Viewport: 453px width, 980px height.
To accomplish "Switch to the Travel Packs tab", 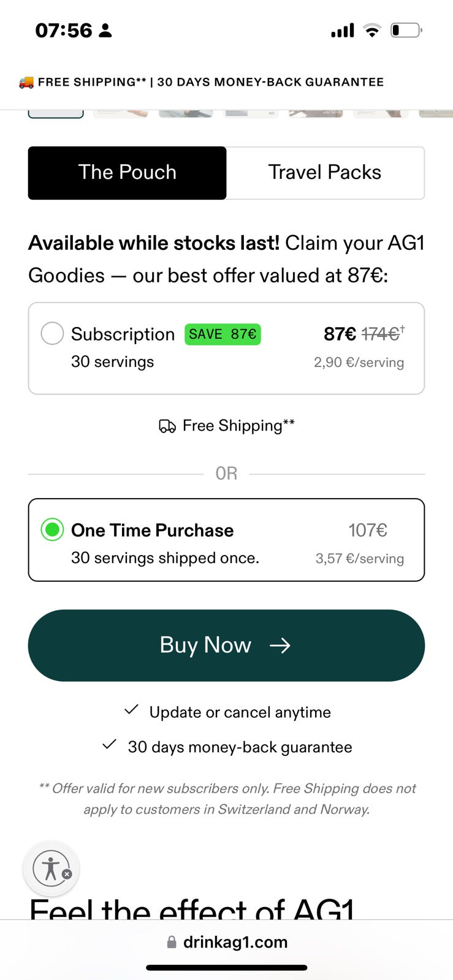I will coord(325,173).
